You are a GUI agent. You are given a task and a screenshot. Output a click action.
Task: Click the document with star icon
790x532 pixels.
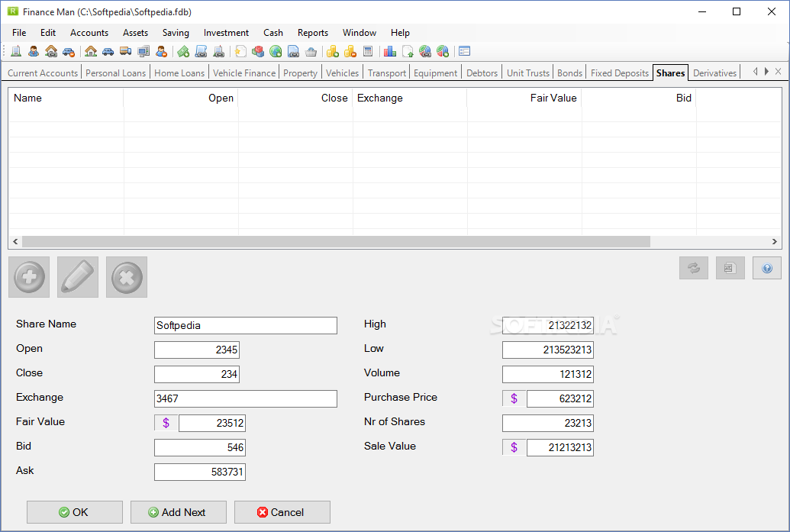[241, 51]
